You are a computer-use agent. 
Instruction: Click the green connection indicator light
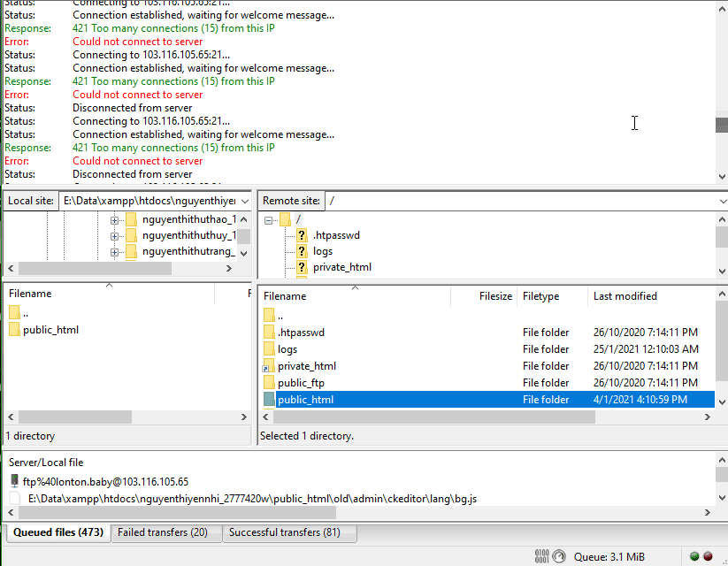(x=694, y=556)
